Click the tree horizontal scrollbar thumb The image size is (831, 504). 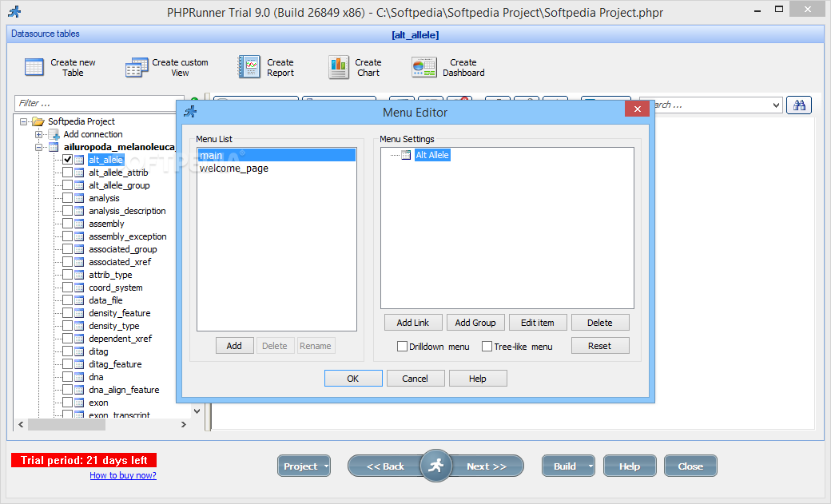67,424
